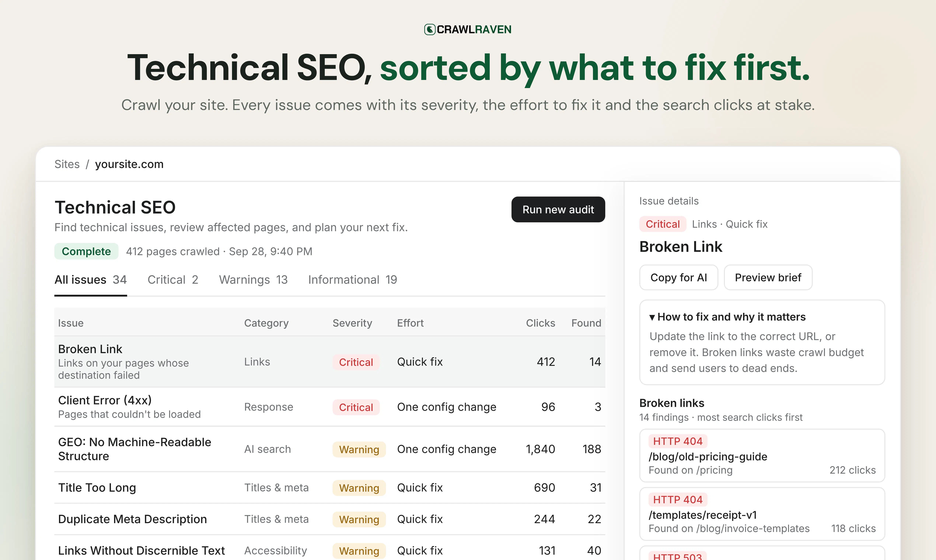936x560 pixels.
Task: Click the AI search category cell
Action: [x=268, y=449]
